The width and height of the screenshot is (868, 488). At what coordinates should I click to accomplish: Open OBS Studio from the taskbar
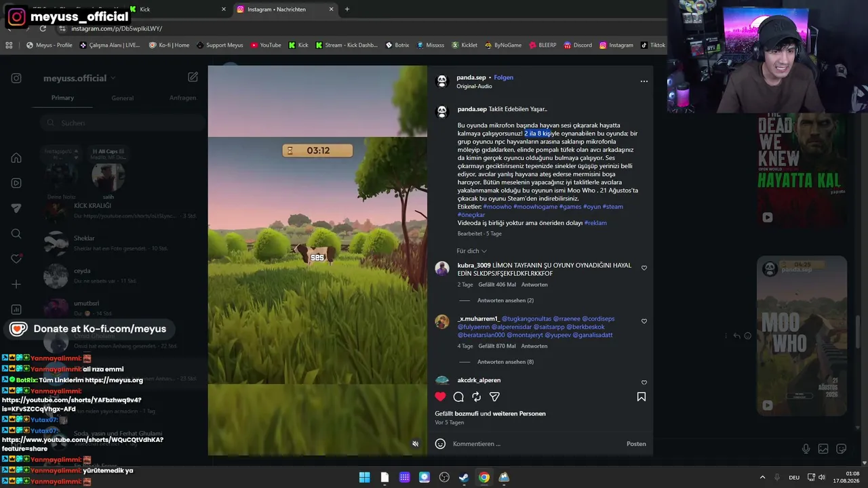pos(444,477)
